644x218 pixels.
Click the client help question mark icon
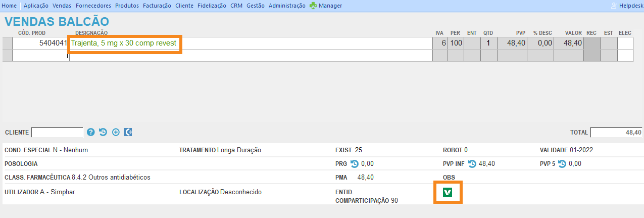[91, 133]
